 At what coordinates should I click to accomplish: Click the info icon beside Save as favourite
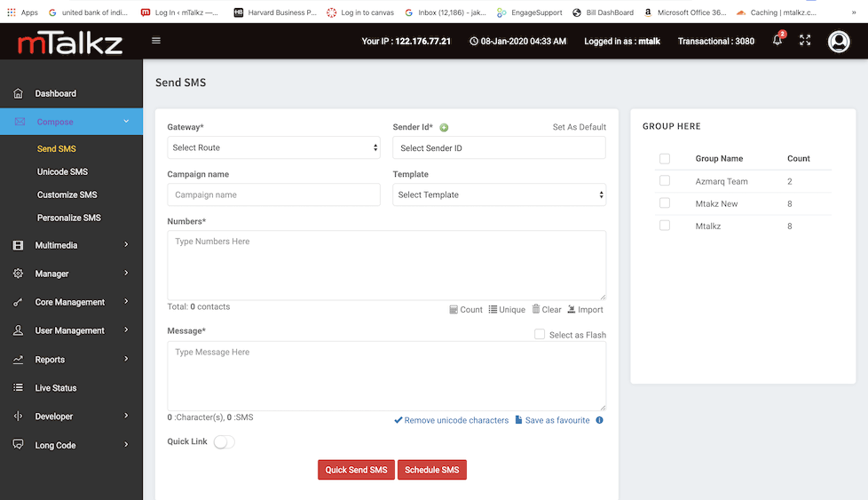pos(599,420)
